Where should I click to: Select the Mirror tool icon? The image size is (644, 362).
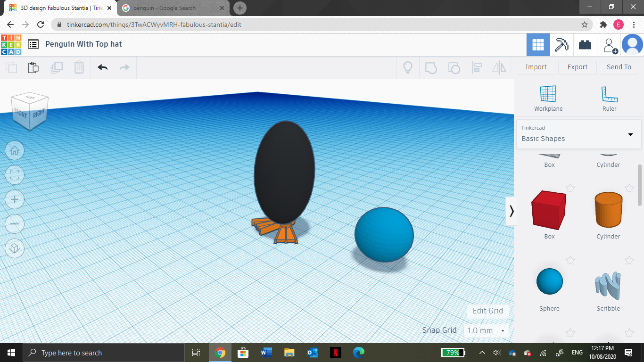[499, 68]
